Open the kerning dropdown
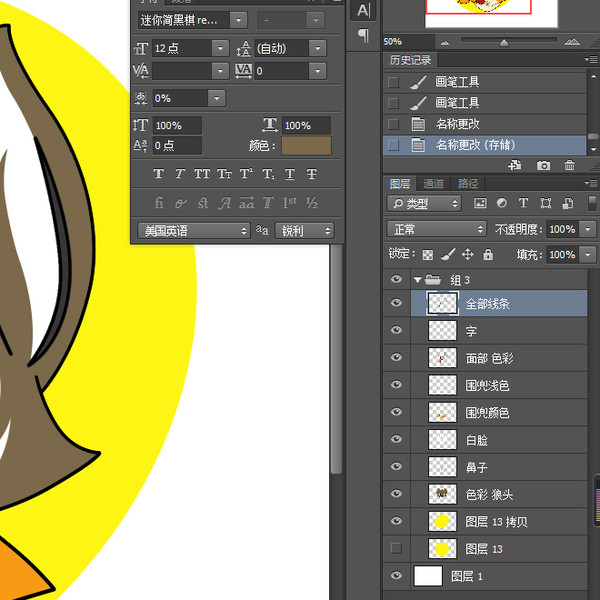 220,71
